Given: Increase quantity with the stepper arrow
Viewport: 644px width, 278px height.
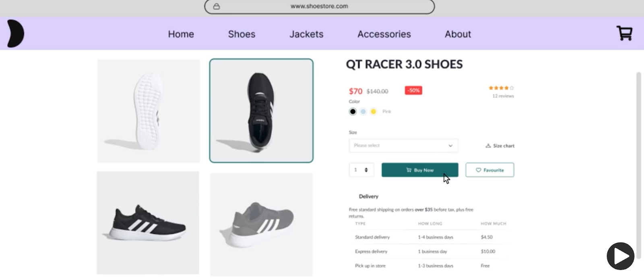Looking at the screenshot, I should 366,168.
